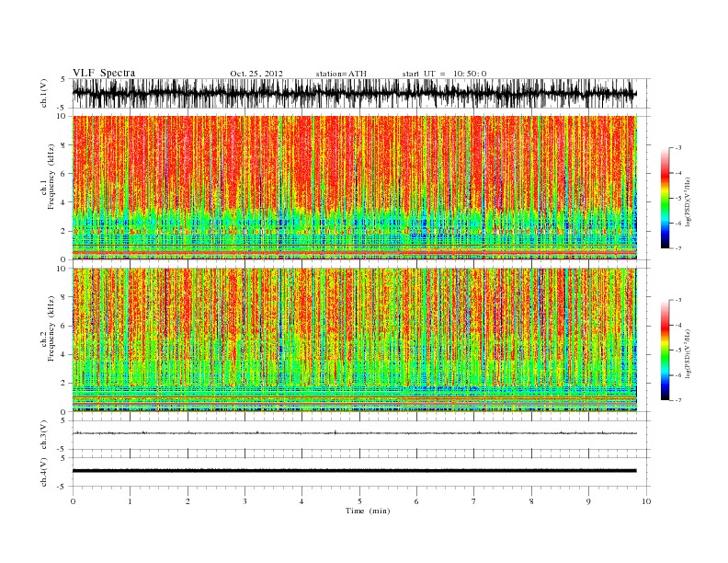Click the "-3" value on ch.1 colorbar
The height and width of the screenshot is (563, 728).
coord(678,148)
